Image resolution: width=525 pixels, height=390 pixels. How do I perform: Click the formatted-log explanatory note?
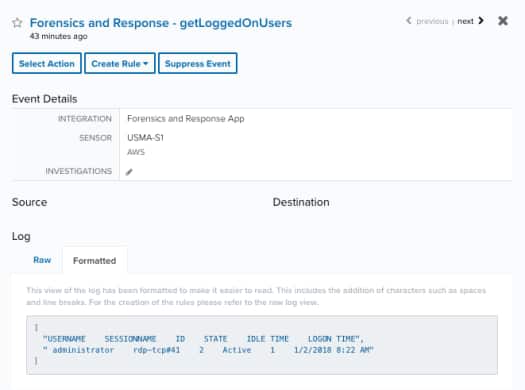256,296
